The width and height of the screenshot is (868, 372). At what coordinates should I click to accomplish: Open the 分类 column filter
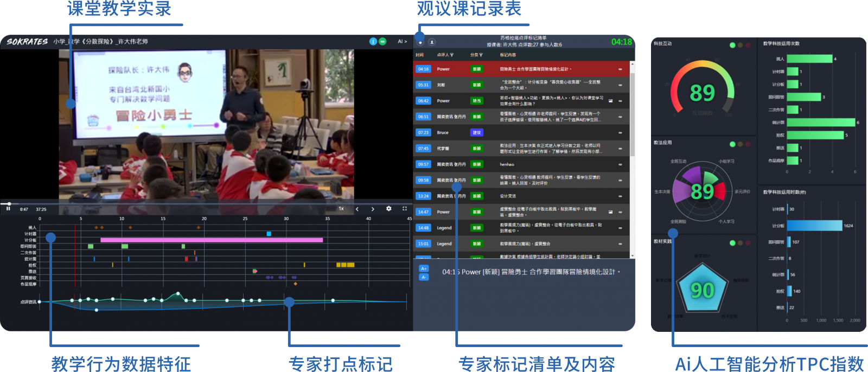481,55
